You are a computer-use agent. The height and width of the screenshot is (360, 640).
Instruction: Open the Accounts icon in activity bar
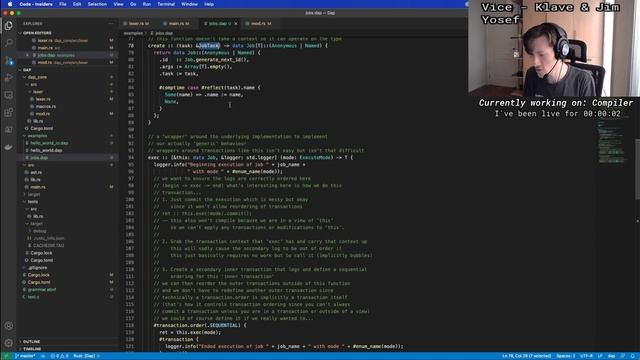(x=9, y=326)
